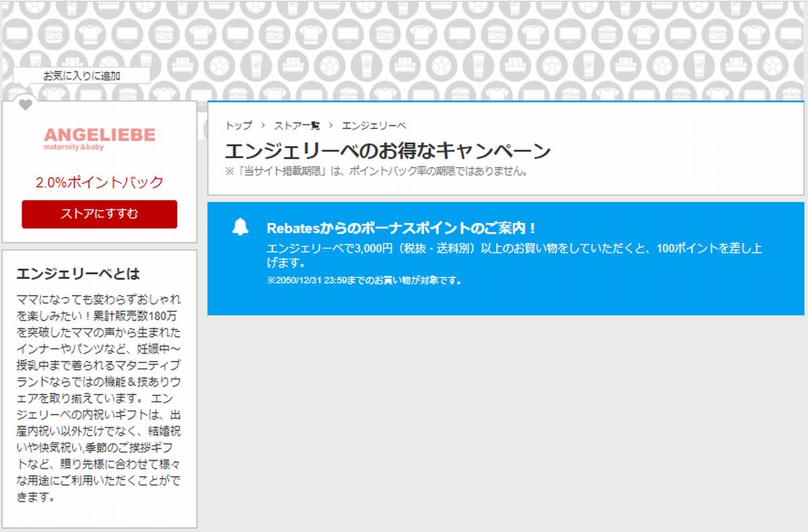The image size is (808, 532).
Task: Click the ストアにすすむ red button
Action: tap(100, 214)
